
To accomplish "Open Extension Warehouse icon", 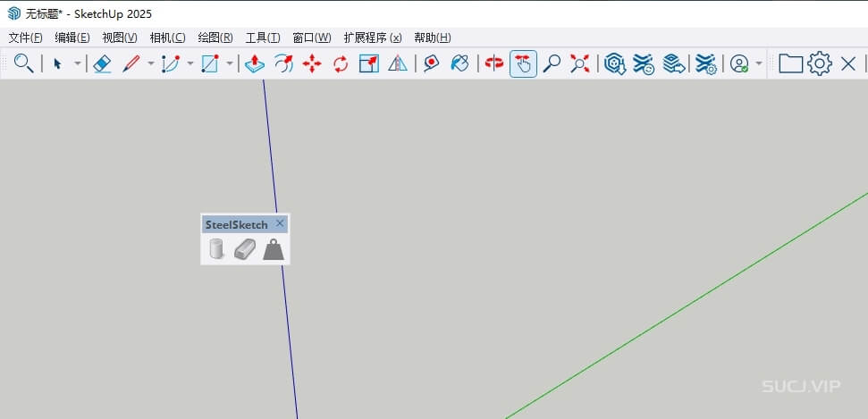I will click(x=644, y=63).
